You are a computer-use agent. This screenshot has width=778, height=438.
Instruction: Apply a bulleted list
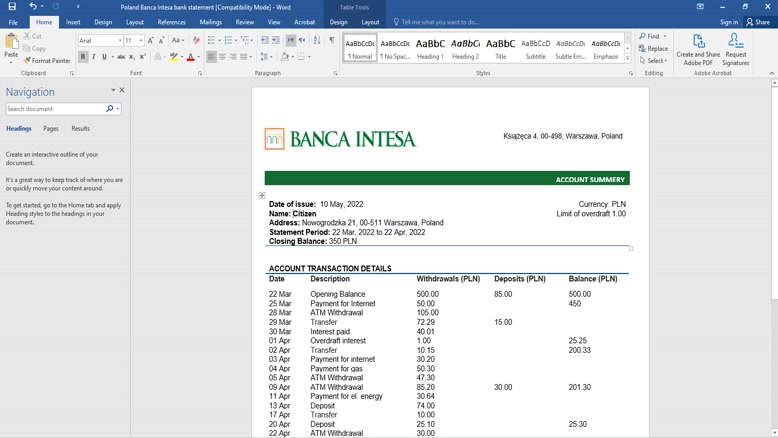(211, 41)
